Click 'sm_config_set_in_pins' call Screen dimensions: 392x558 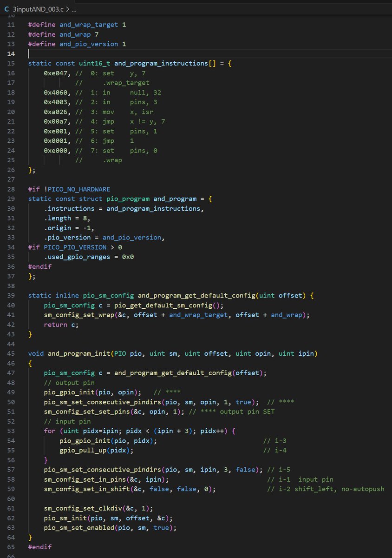85,480
